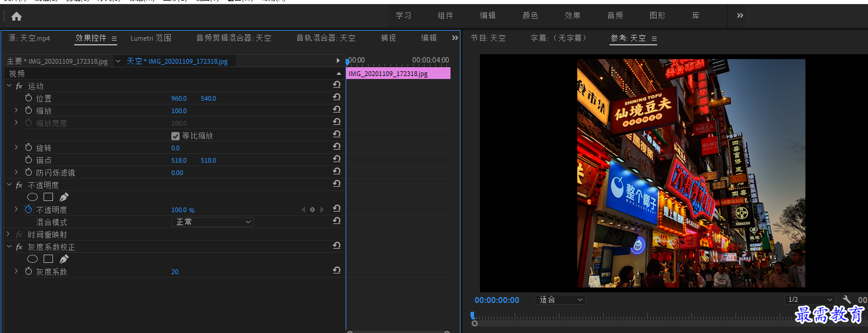This screenshot has height=333, width=868.
Task: Expand the 时间重映射 effect group
Action: click(x=9, y=234)
